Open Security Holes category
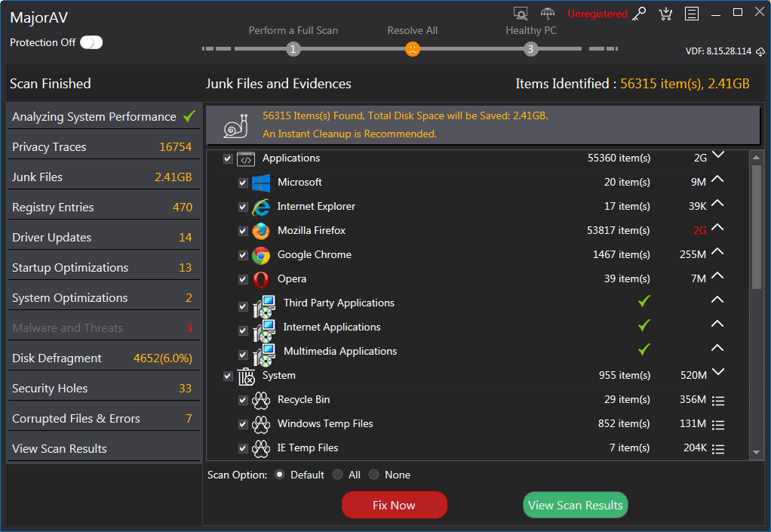771x532 pixels. [103, 389]
